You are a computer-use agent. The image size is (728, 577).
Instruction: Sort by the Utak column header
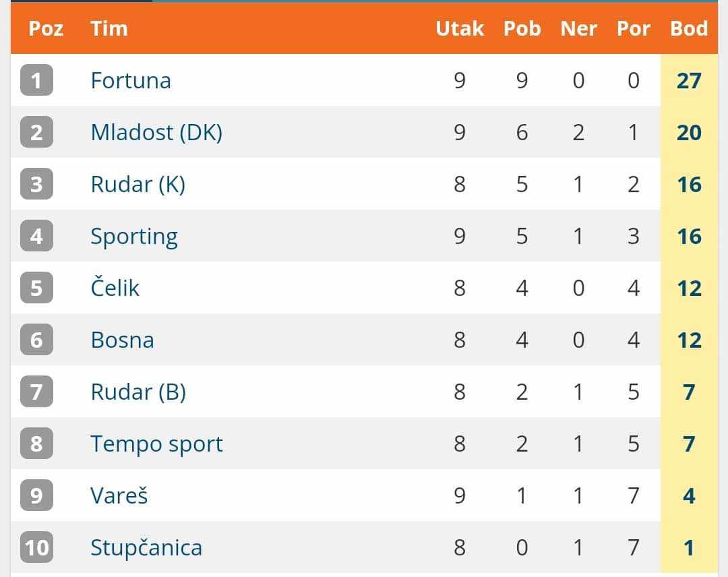click(x=460, y=29)
